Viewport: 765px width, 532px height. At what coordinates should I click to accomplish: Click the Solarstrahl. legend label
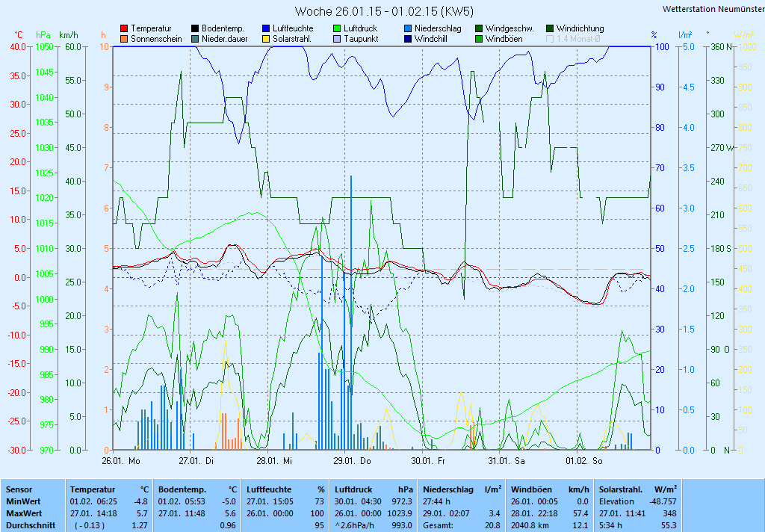[x=292, y=39]
